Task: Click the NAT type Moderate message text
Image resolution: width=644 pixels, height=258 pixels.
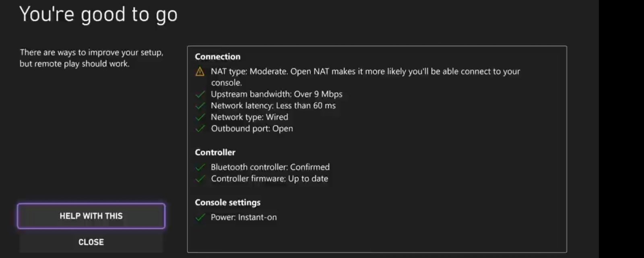Action: pyautogui.click(x=365, y=77)
